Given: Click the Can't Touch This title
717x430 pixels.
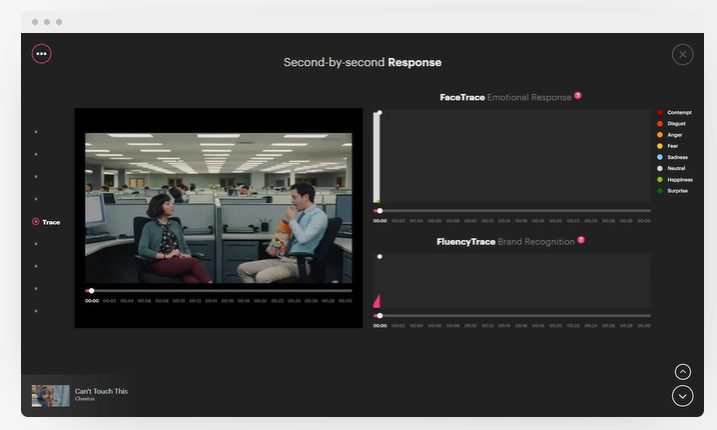Looking at the screenshot, I should (x=101, y=391).
